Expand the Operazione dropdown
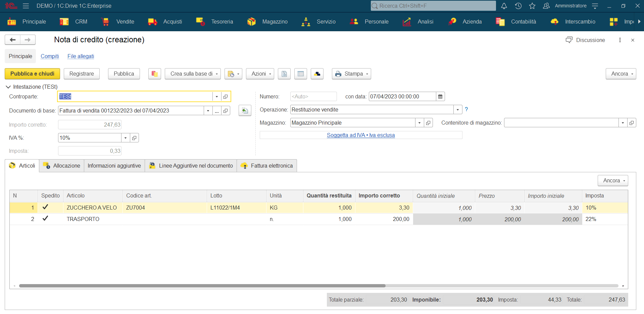 [458, 110]
